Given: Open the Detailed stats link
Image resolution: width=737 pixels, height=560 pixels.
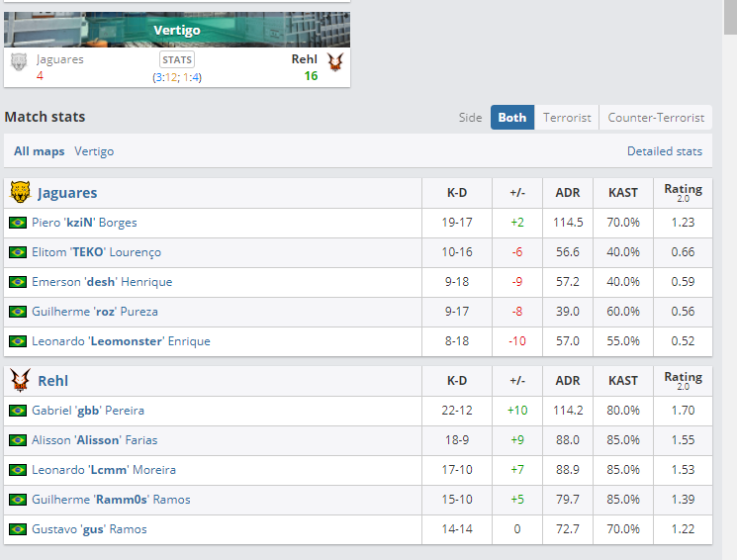Looking at the screenshot, I should point(665,151).
